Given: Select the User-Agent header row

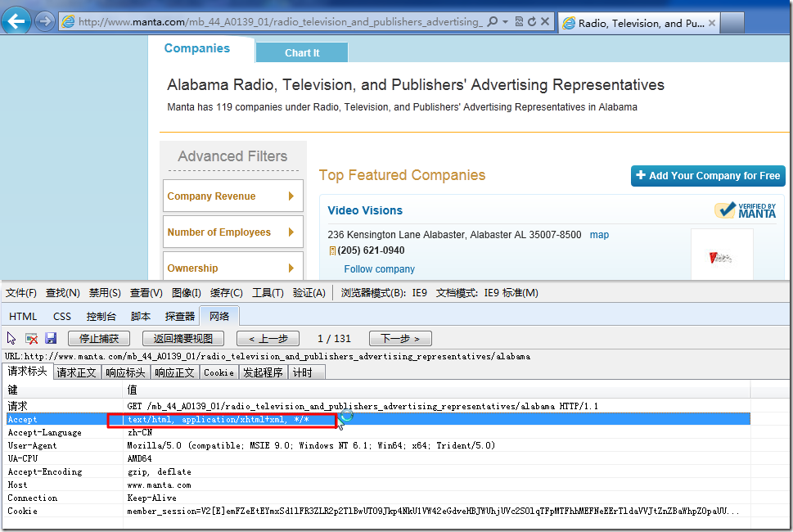Looking at the screenshot, I should point(378,445).
